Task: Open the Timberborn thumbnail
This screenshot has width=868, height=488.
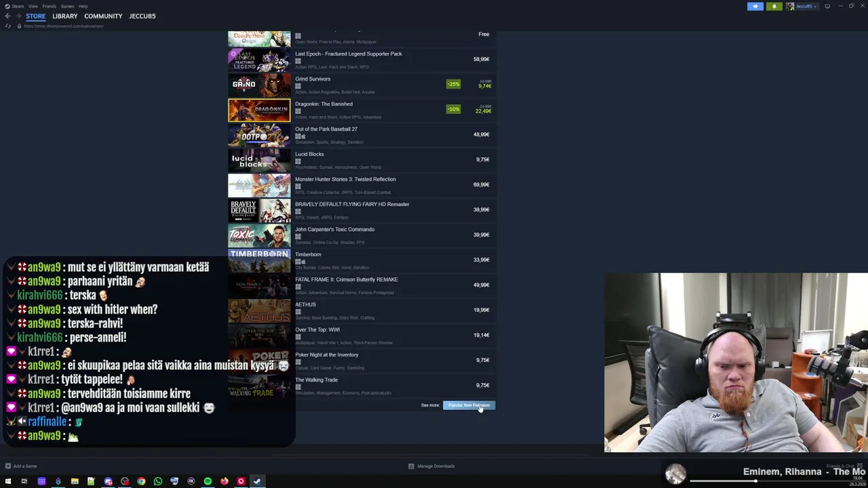Action: coord(259,260)
